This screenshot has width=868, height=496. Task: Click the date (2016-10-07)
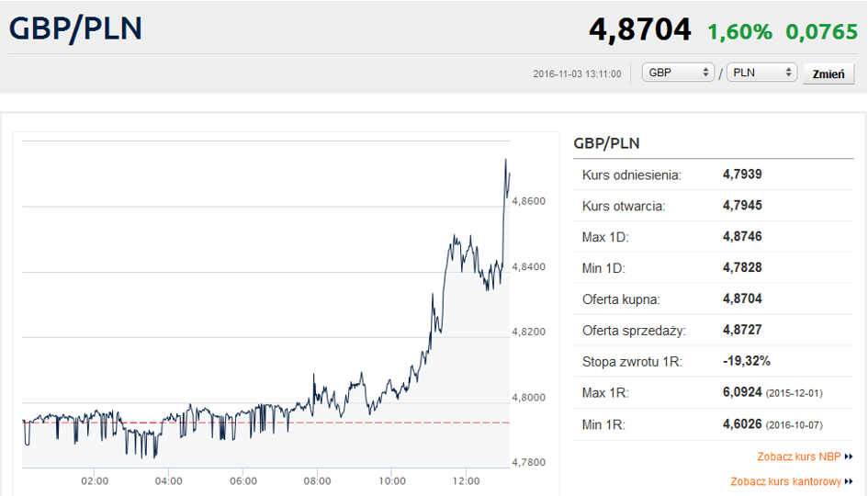click(794, 425)
